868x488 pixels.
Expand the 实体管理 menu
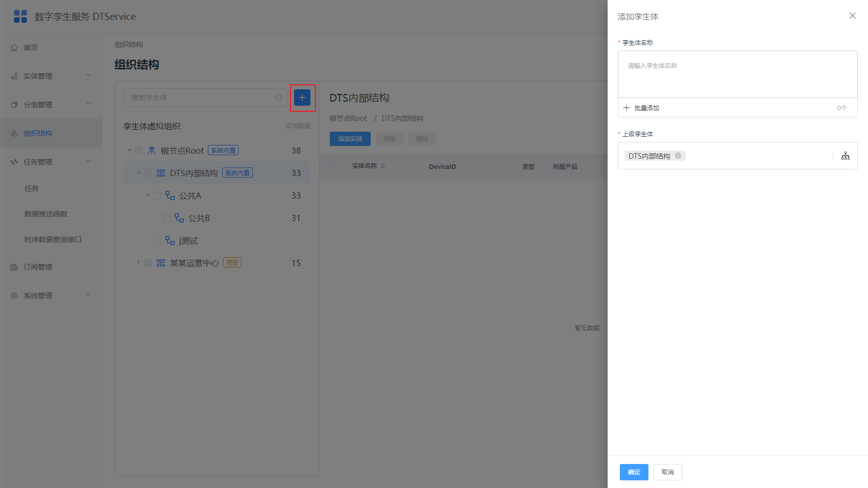(x=51, y=76)
